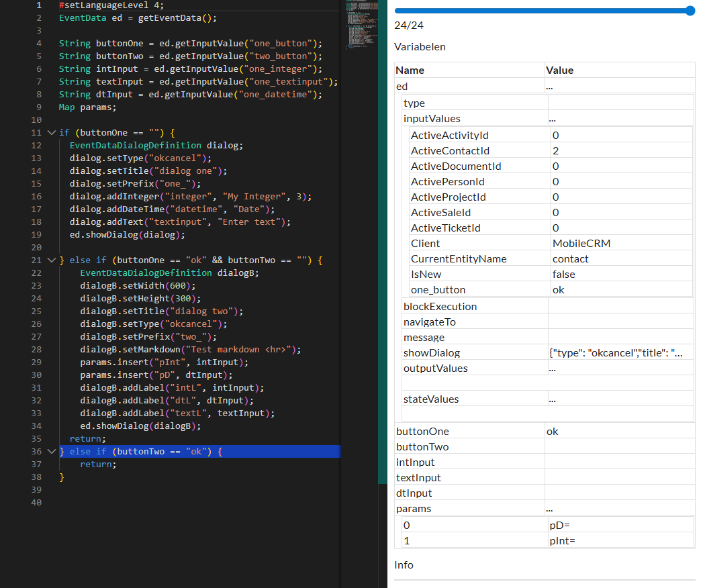Click the Value column header
703x588 pixels.
tap(559, 70)
